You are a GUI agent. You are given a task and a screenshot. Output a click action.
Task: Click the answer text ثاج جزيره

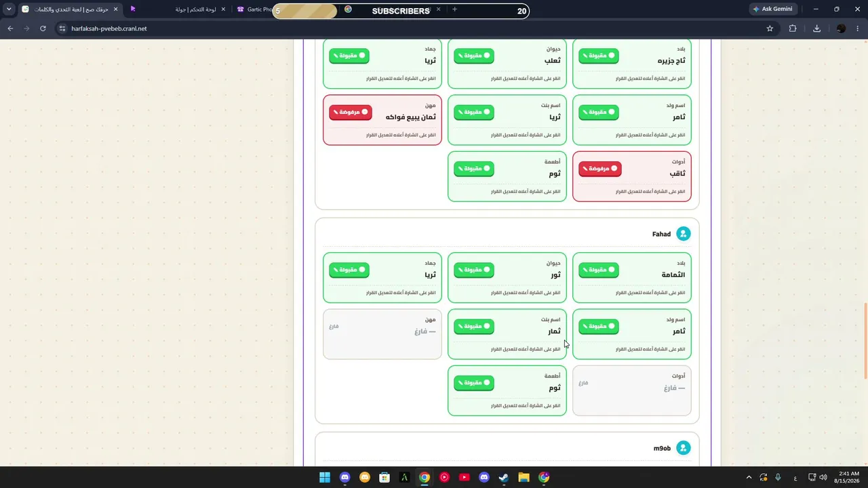point(671,61)
